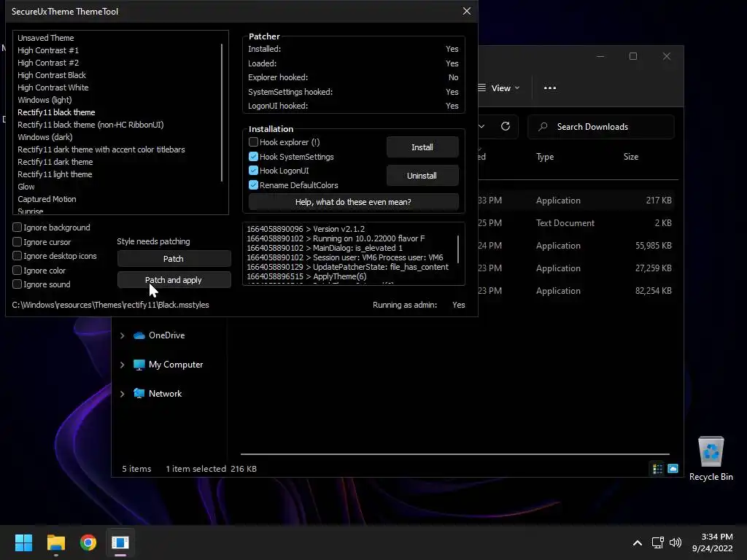Open the View dropdown menu
This screenshot has width=747, height=560.
point(499,88)
